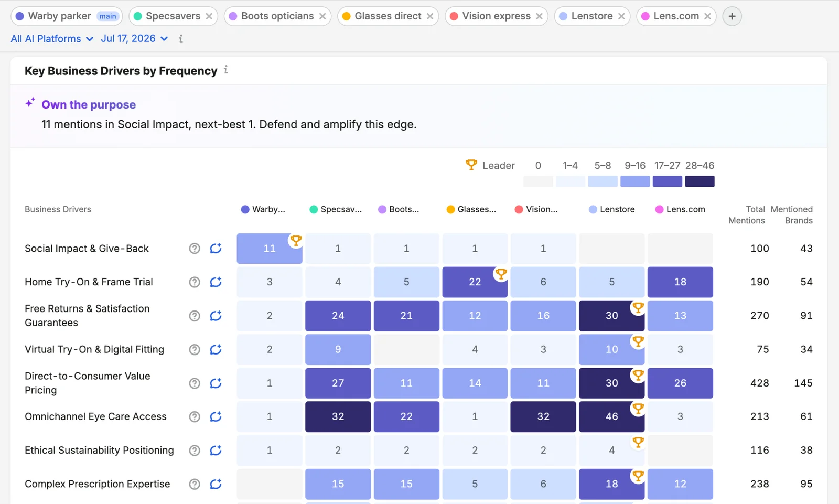This screenshot has height=504, width=839.
Task: Remove Specsavers competitor chip
Action: click(x=209, y=16)
